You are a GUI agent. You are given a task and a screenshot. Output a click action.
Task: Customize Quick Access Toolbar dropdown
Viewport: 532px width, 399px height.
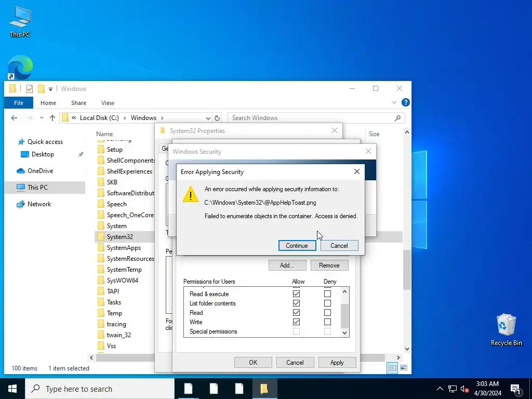pos(50,89)
